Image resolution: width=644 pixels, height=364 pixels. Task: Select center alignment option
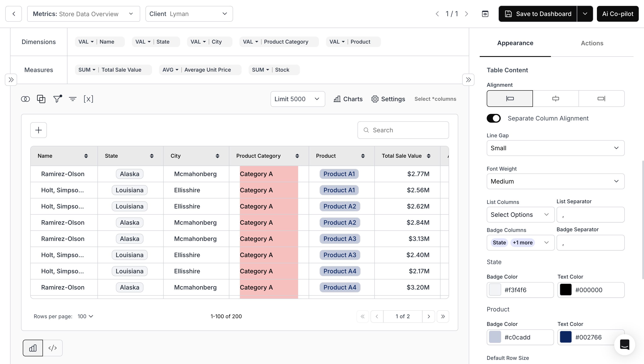click(x=556, y=99)
